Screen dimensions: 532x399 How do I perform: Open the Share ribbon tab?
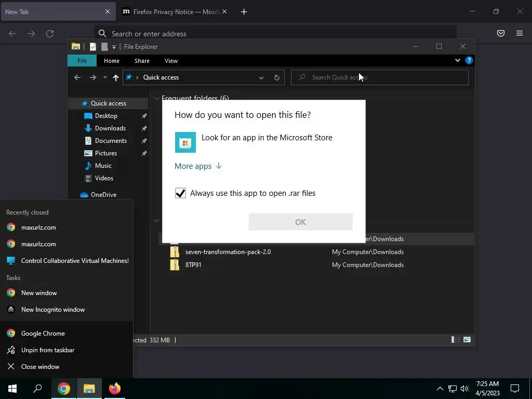point(142,61)
